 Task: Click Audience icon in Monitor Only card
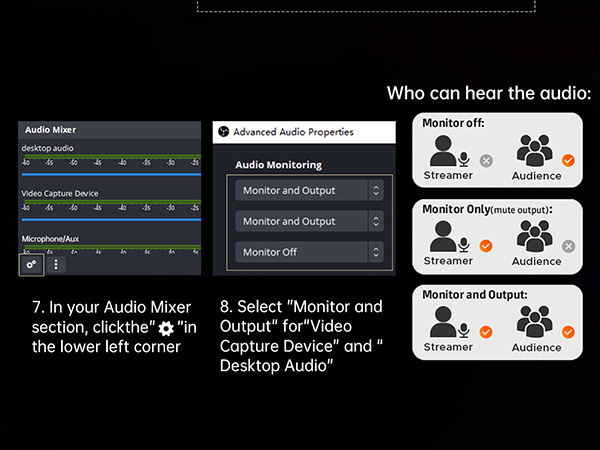click(x=535, y=236)
